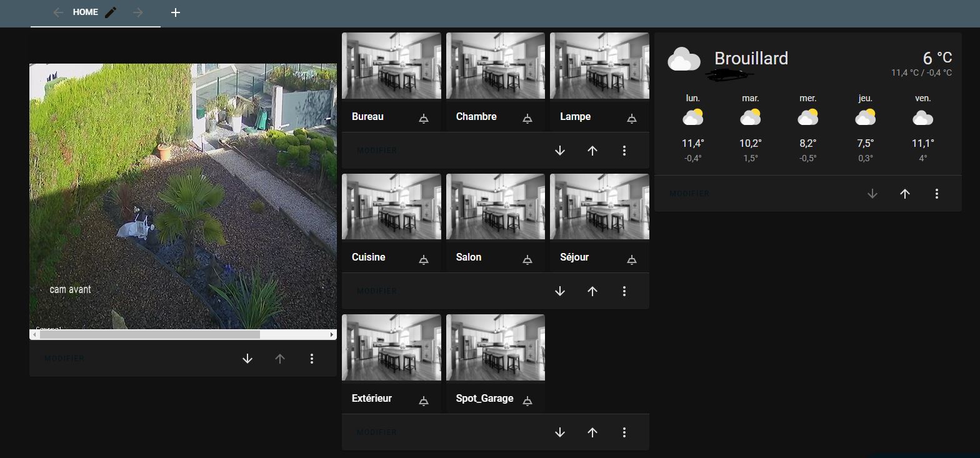Click vendredi forecast cloudy icon

point(923,117)
